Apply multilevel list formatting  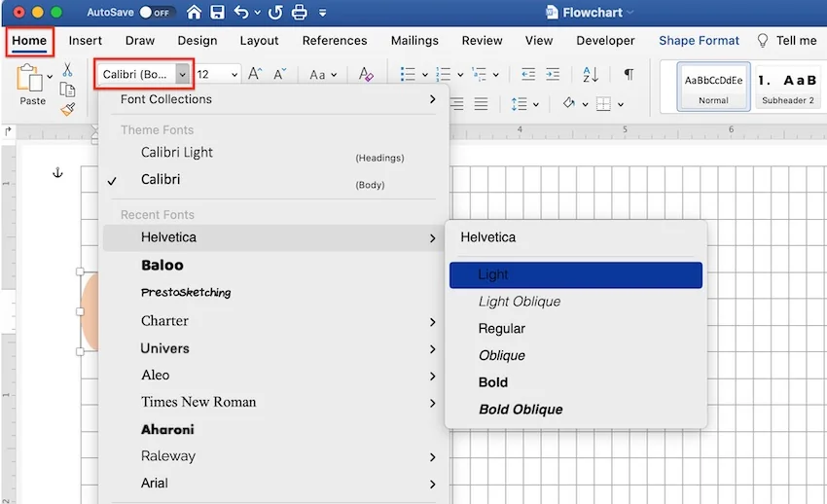479,74
